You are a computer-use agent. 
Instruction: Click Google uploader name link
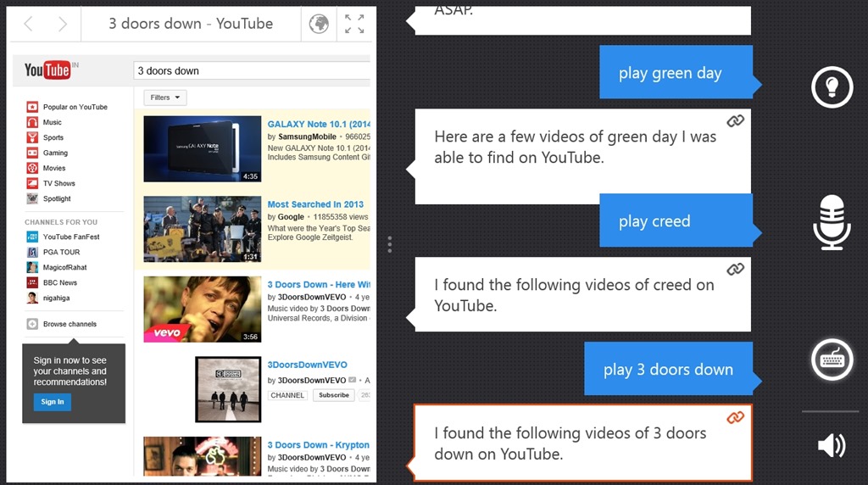(x=292, y=217)
